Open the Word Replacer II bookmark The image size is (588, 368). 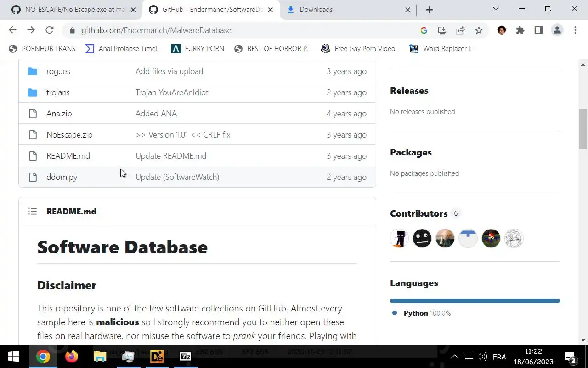[x=447, y=49]
